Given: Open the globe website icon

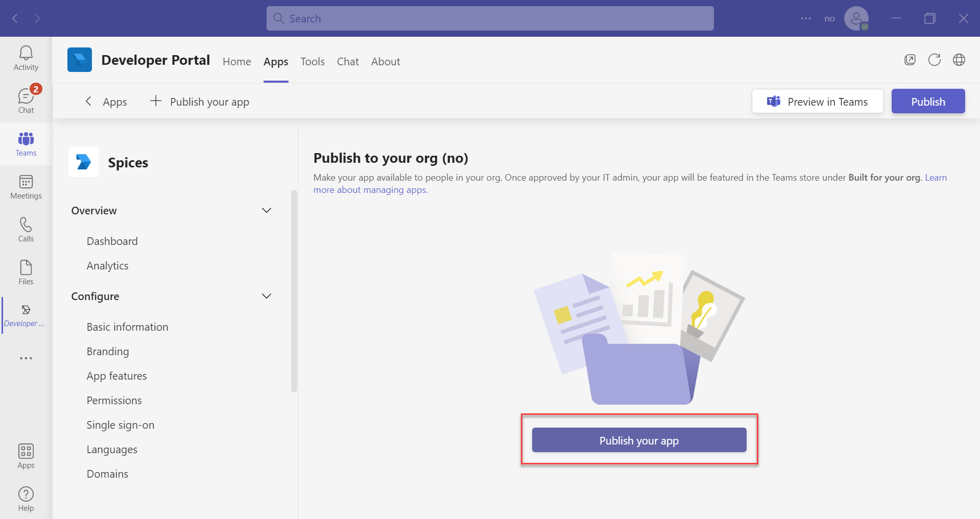Looking at the screenshot, I should pyautogui.click(x=959, y=60).
